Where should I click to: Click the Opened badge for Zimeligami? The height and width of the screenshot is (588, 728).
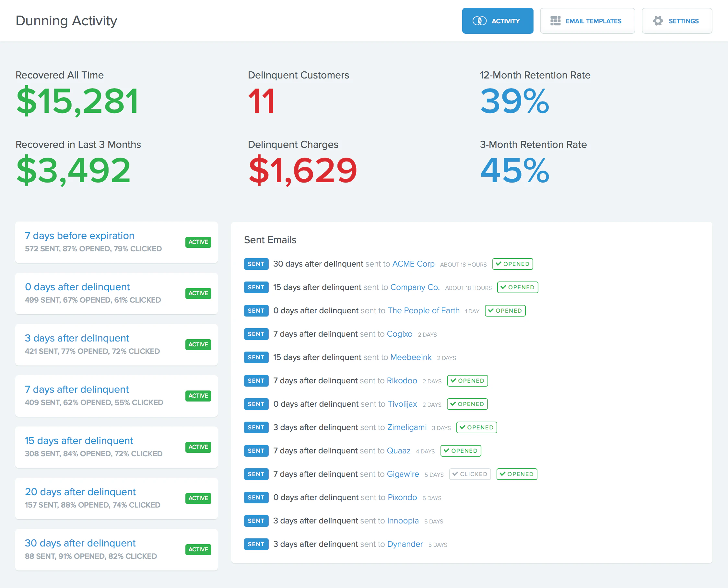coord(476,427)
